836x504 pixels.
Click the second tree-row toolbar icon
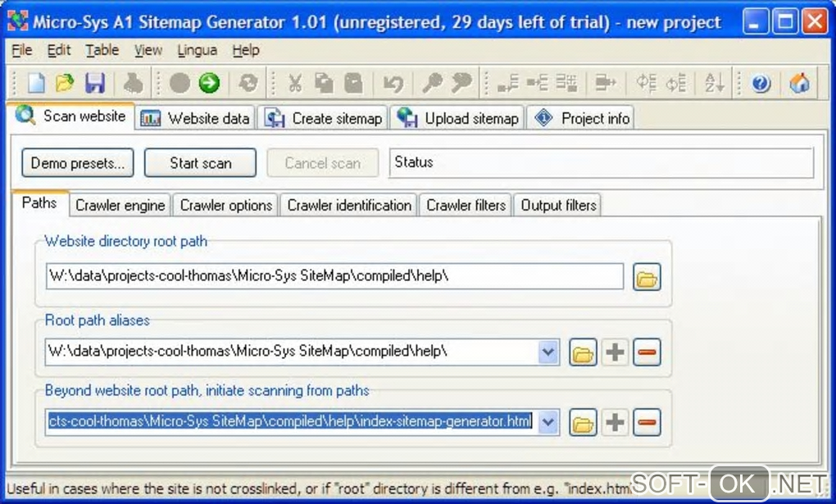[x=537, y=84]
